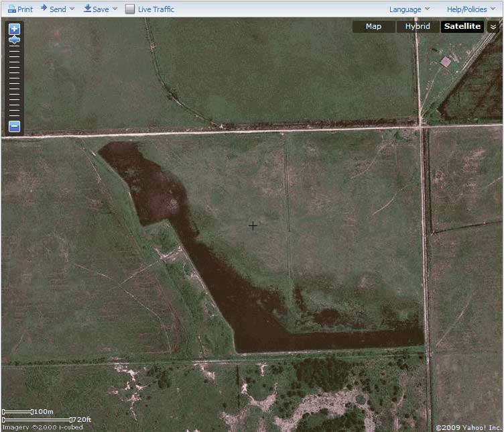Zoom in with the plus button

pos(14,30)
